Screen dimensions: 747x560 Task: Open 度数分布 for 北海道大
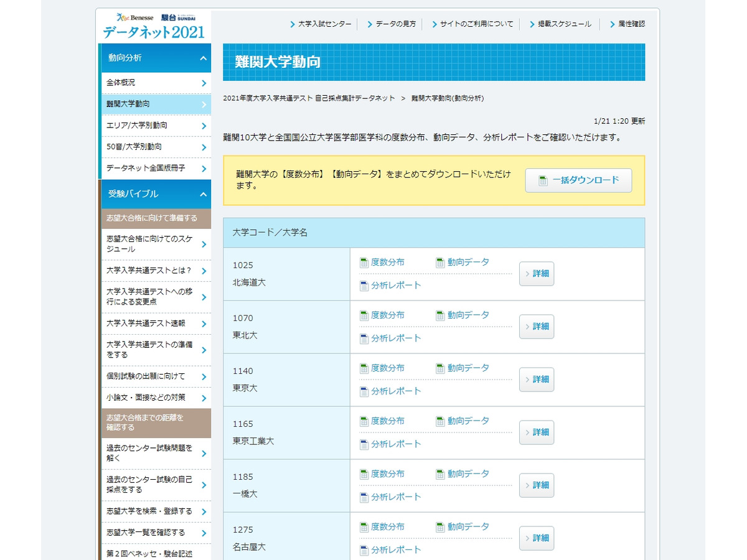tap(382, 263)
